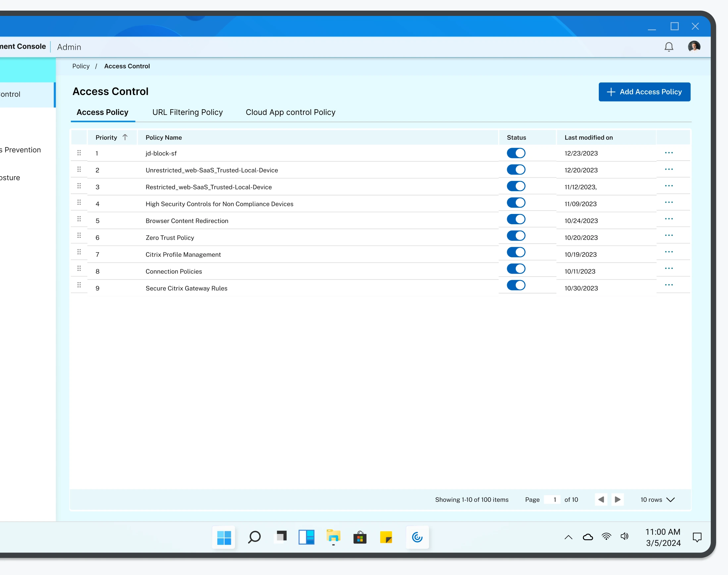Disable jd-block-sf policy toggle
728x575 pixels.
coord(516,153)
